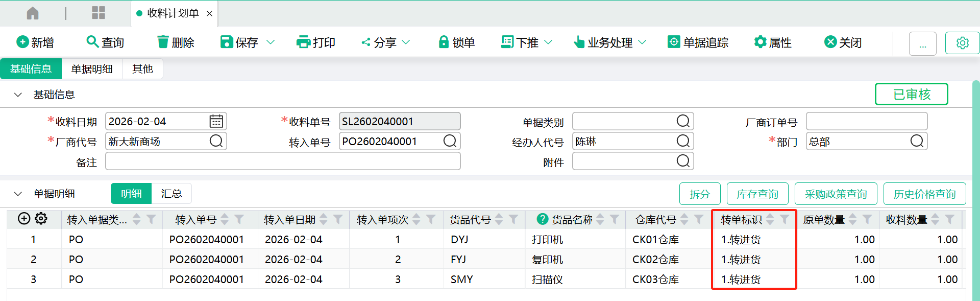Select the 明细 view toggle

click(x=131, y=194)
